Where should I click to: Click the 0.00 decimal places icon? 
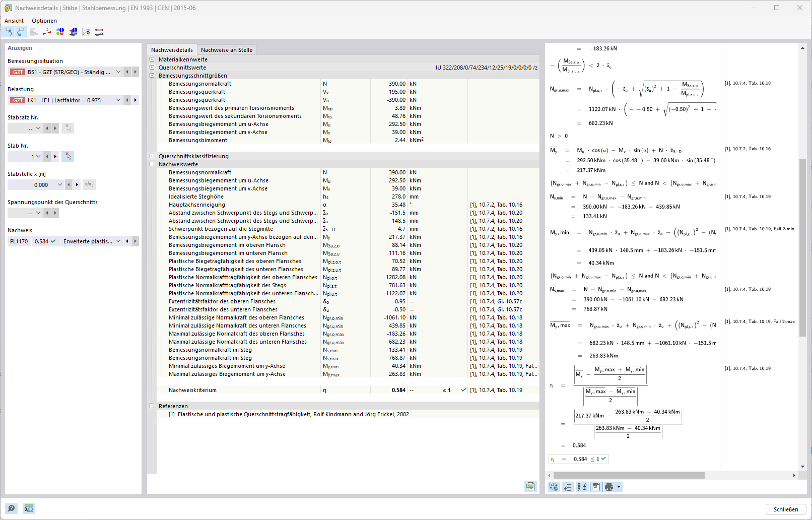(x=29, y=508)
